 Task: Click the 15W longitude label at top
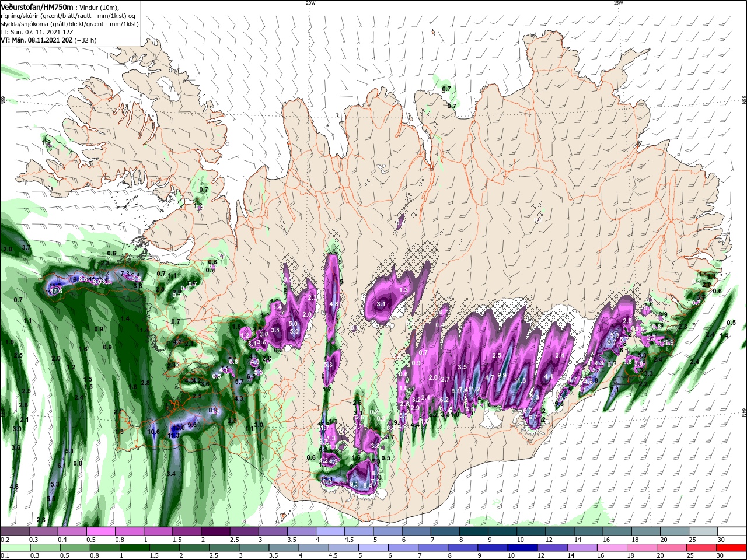point(618,3)
